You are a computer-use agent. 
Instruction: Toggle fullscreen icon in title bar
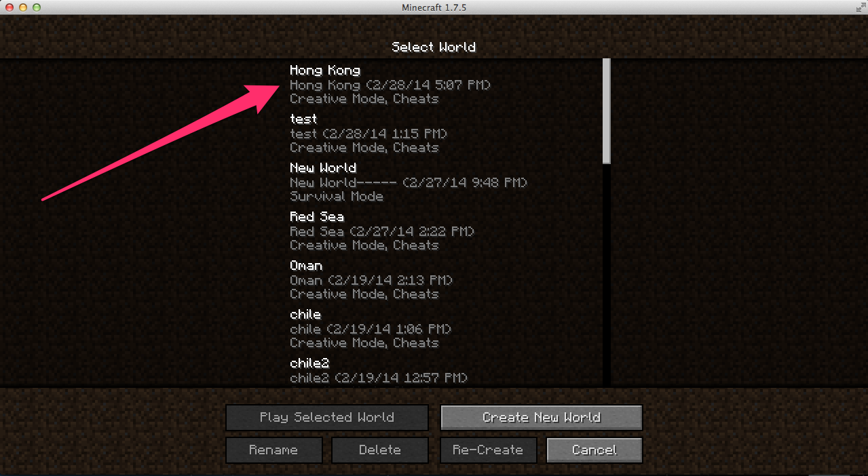858,7
